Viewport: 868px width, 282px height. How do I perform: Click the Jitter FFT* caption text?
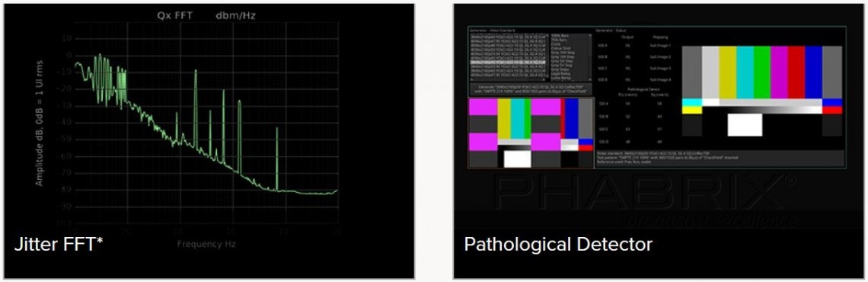coord(59,245)
